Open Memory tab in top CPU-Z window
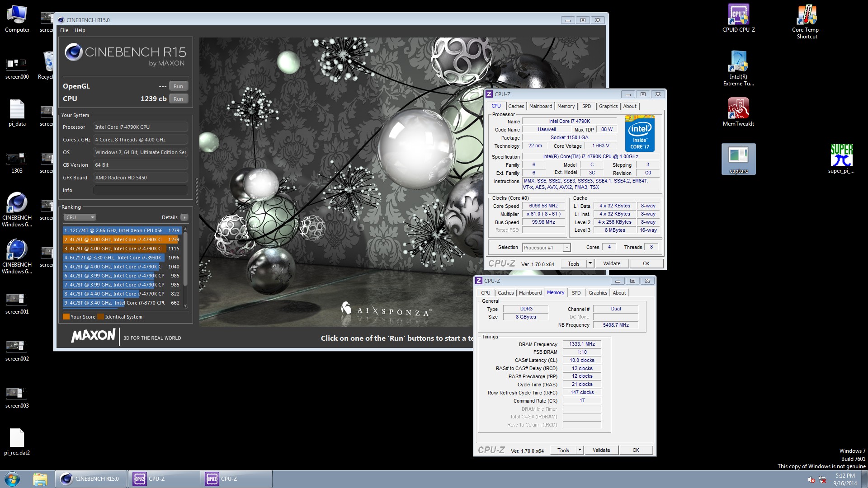The height and width of the screenshot is (488, 868). coord(566,106)
